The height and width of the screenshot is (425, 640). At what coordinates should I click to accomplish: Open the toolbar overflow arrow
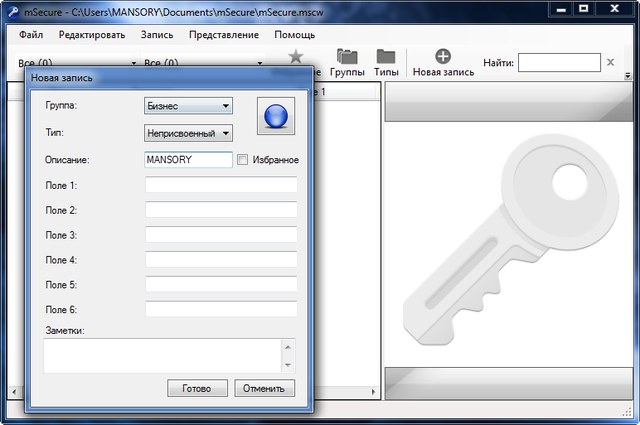[x=628, y=76]
